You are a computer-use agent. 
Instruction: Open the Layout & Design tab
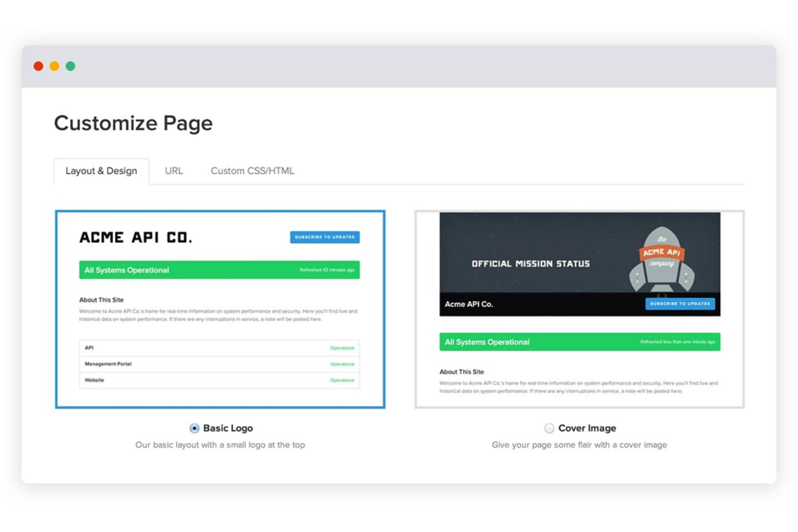101,171
